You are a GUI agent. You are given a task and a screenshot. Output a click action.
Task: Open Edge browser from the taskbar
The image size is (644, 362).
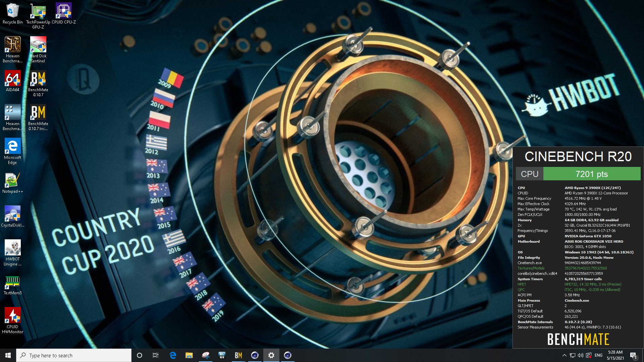click(173, 355)
